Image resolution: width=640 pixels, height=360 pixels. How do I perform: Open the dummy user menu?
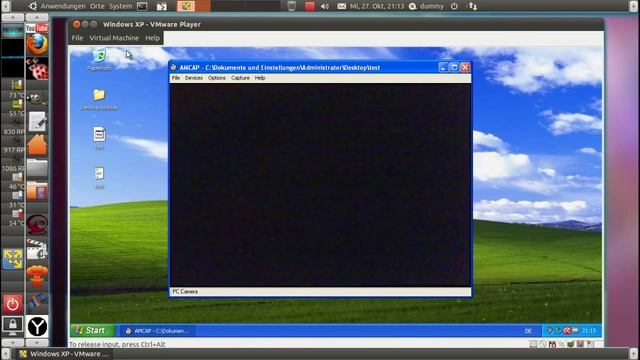[x=427, y=6]
